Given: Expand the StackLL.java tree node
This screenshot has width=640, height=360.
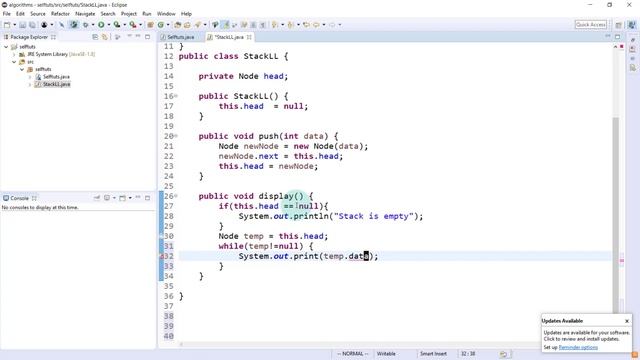Looking at the screenshot, I should 30,84.
